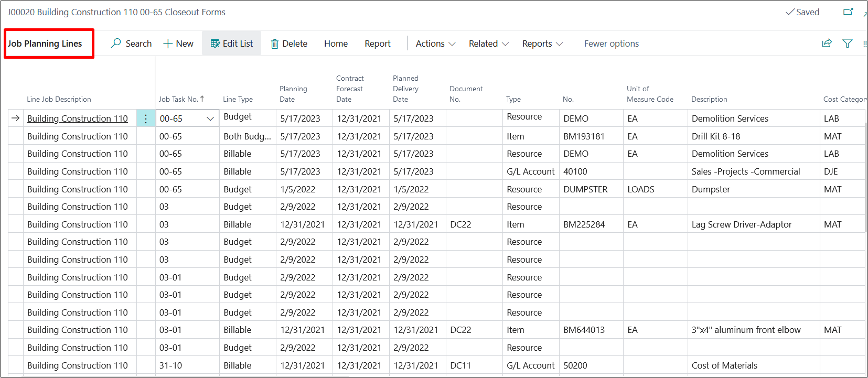Open row options three-dot menu
868x378 pixels.
point(146,119)
